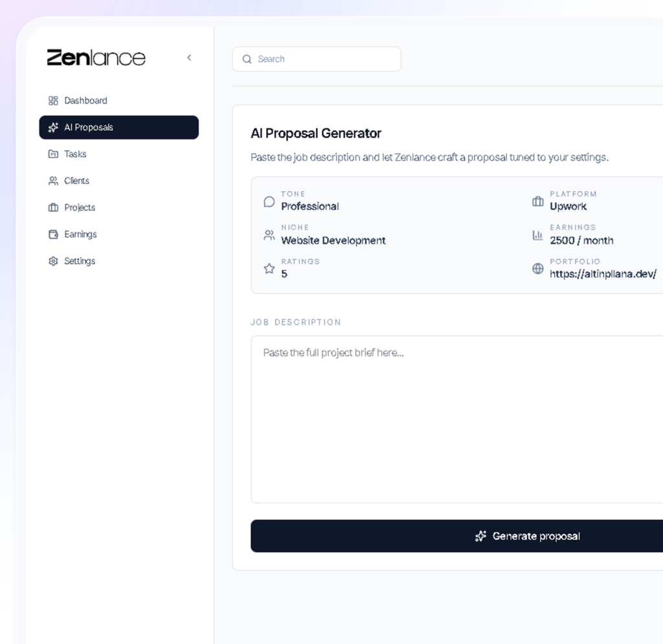Select Clients in the navigation menu
This screenshot has height=644, width=663.
76,180
